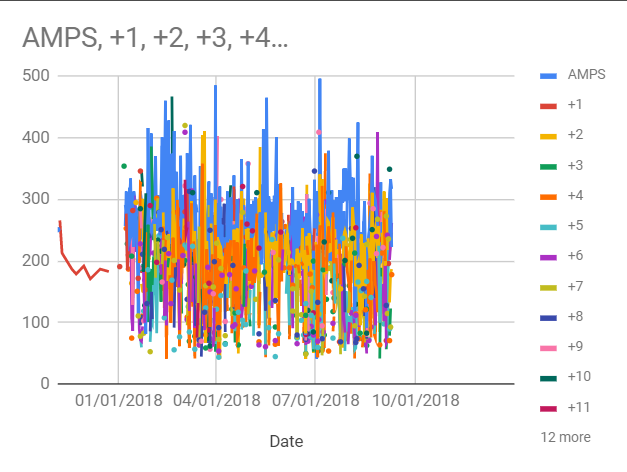Select the +10 legend entry label

(x=579, y=377)
